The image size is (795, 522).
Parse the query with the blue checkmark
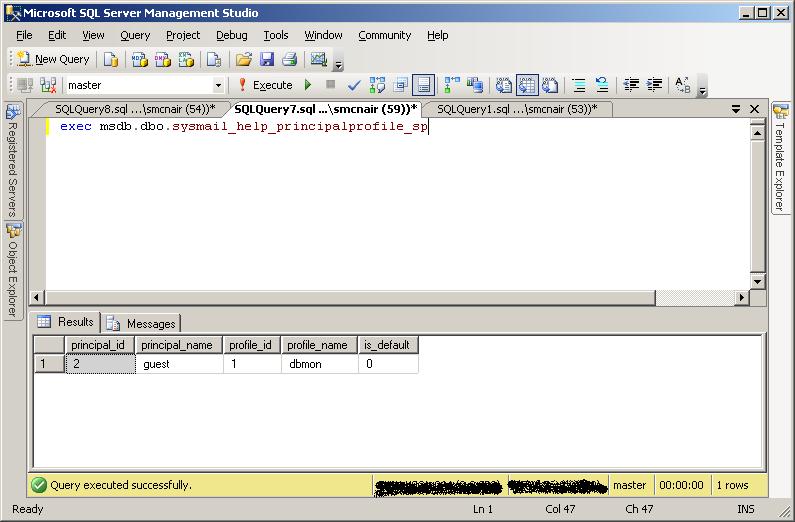point(354,85)
